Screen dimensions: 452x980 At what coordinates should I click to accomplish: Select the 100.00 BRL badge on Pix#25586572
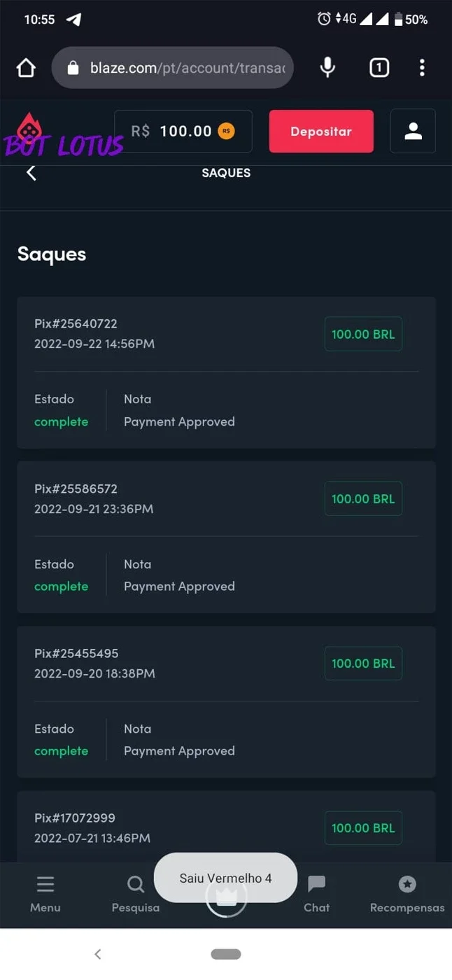(x=363, y=499)
